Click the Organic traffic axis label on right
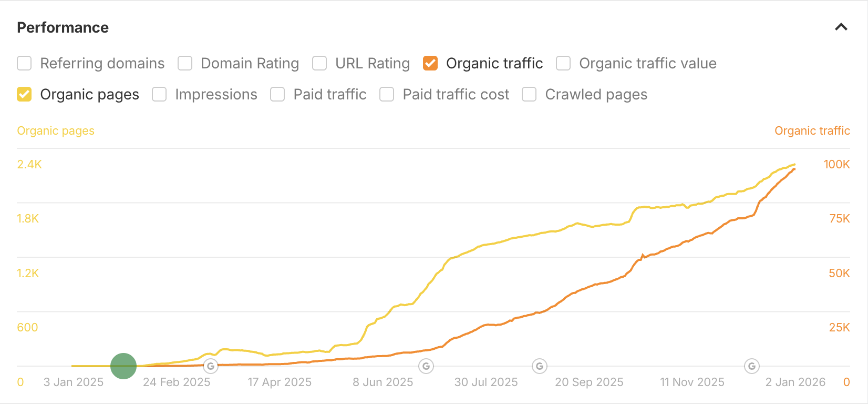868x404 pixels. click(812, 131)
